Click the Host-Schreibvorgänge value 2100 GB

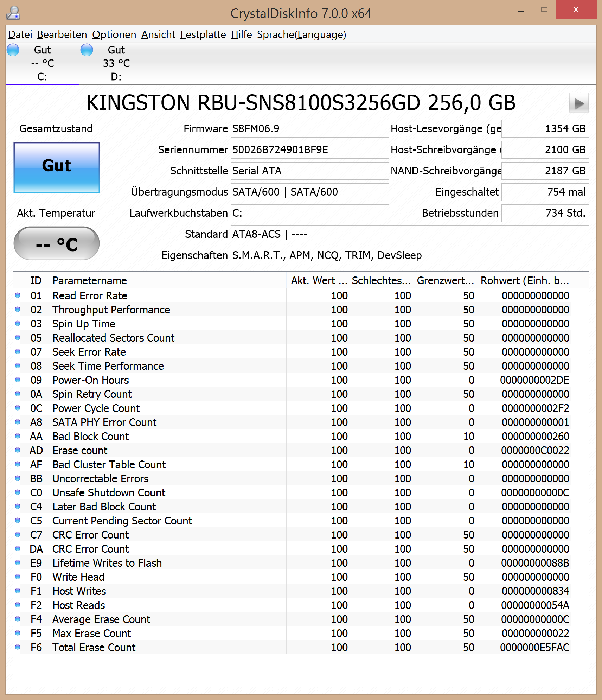545,150
